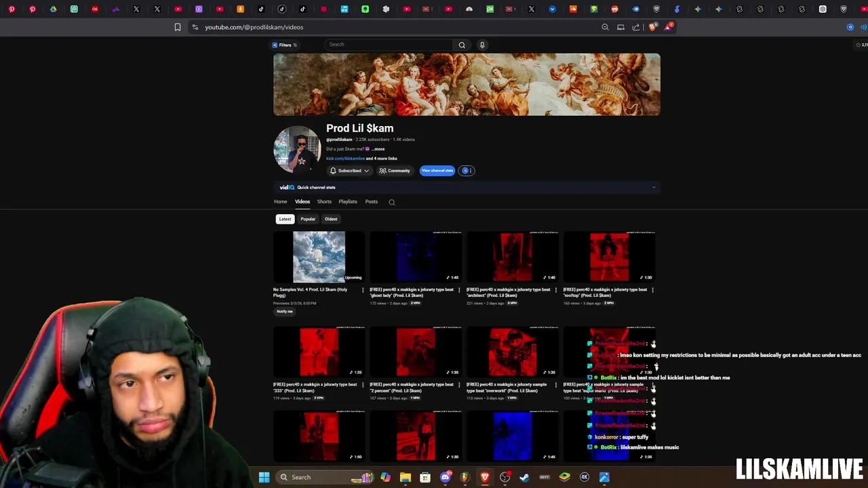This screenshot has width=868, height=488.
Task: Expand vidIQ Quick channel stats chevron
Action: [654, 188]
